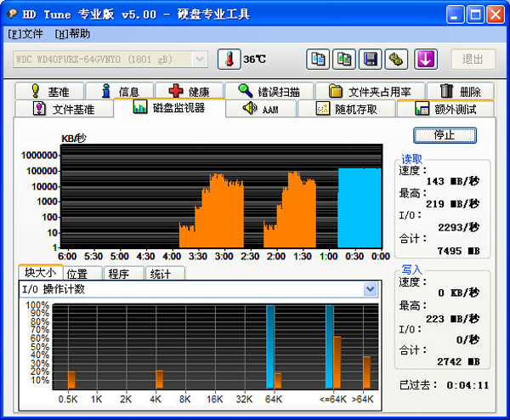Open the 健康 health tab
510x420 pixels.
[x=190, y=92]
